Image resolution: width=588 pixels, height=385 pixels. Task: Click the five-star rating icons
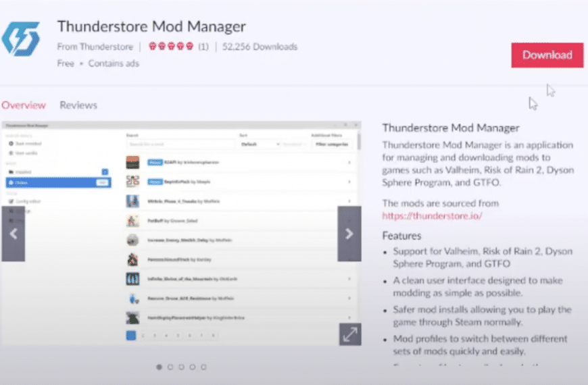click(x=171, y=46)
